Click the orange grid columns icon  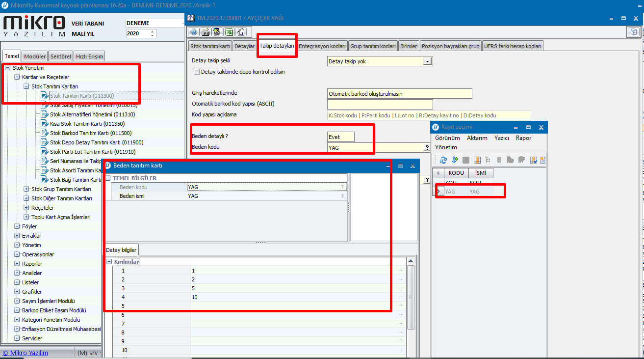[477, 160]
